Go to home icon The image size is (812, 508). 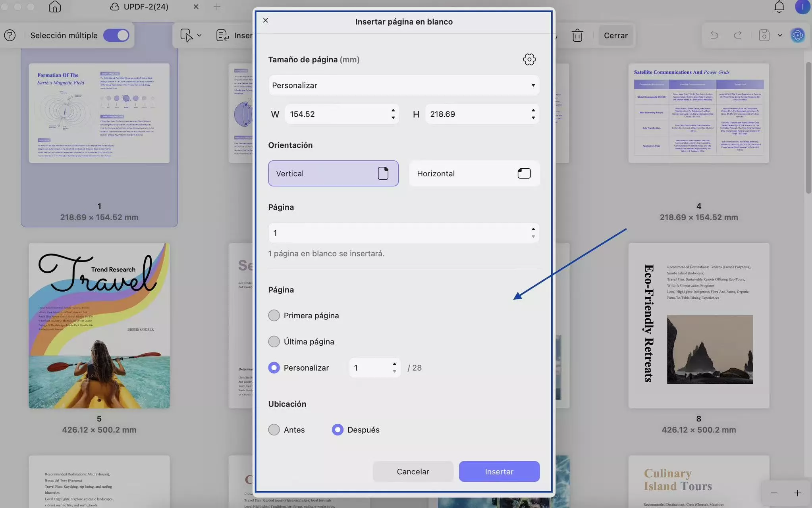click(x=55, y=7)
